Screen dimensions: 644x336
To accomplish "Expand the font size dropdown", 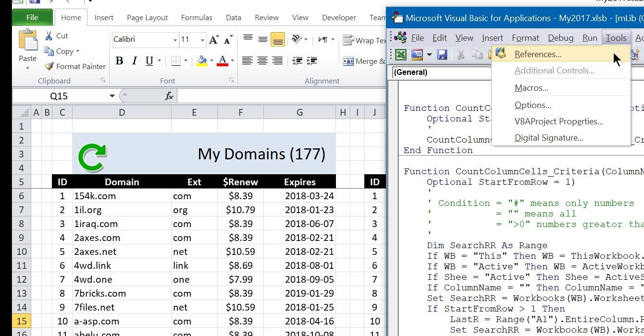I will (202, 40).
